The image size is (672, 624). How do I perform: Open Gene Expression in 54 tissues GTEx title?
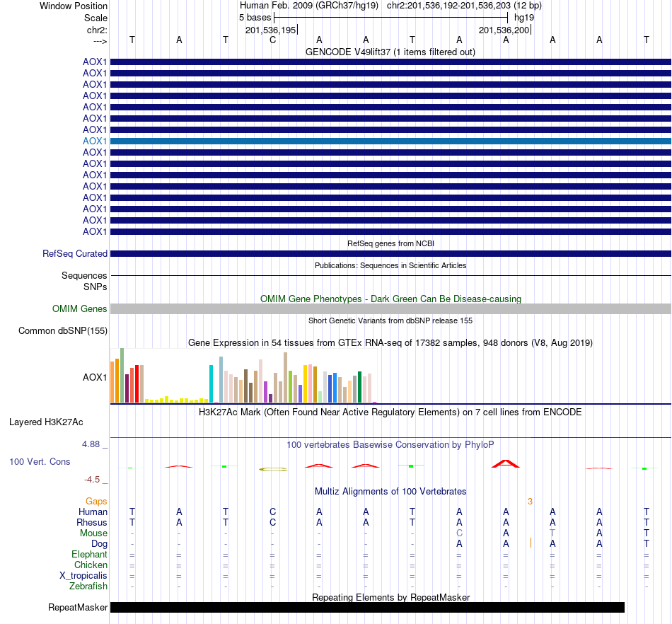[390, 343]
